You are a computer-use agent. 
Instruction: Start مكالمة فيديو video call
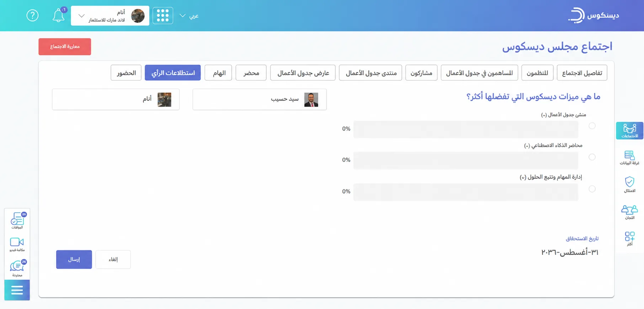(17, 245)
